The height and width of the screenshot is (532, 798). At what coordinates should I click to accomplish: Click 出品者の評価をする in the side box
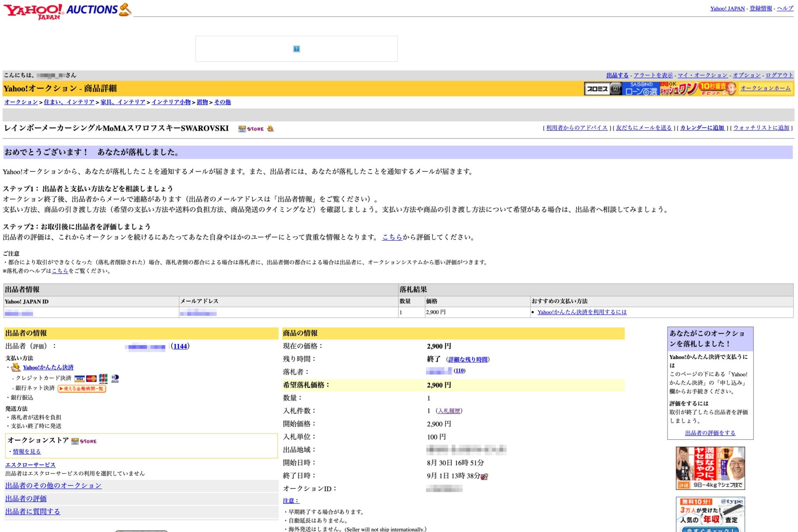(710, 433)
